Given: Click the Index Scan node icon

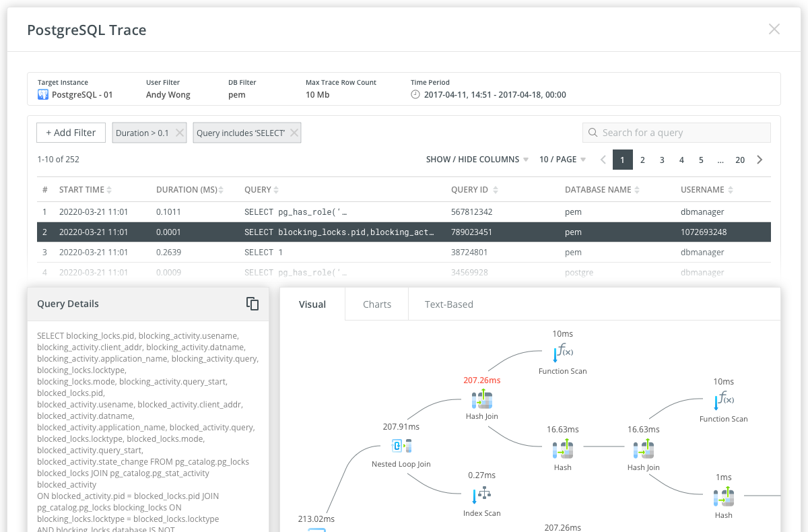Looking at the screenshot, I should click(481, 495).
